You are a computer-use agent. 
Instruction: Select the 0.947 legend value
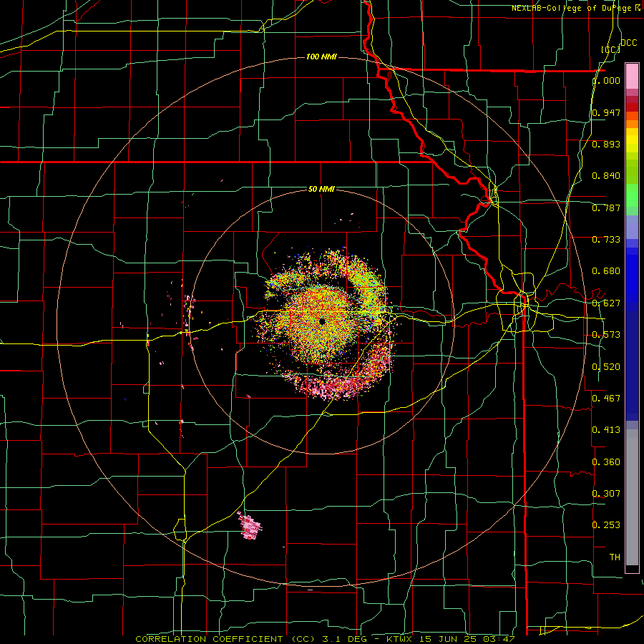(x=606, y=112)
